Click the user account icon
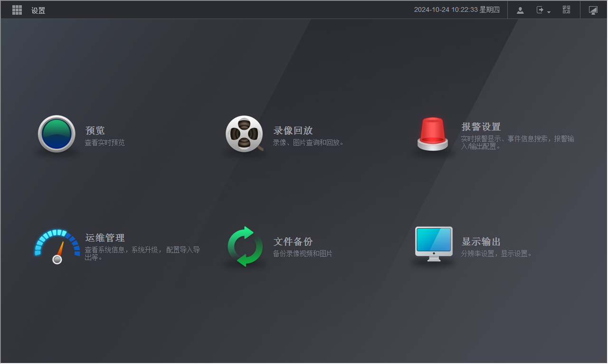Screen dimensions: 608x364 point(520,10)
